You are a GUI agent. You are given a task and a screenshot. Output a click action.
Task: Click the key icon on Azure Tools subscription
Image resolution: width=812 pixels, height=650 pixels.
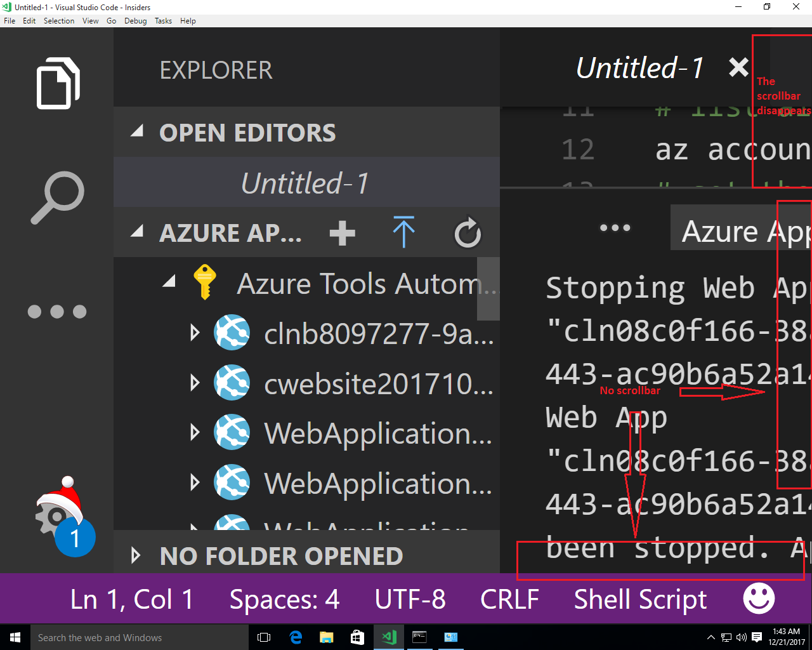click(204, 283)
